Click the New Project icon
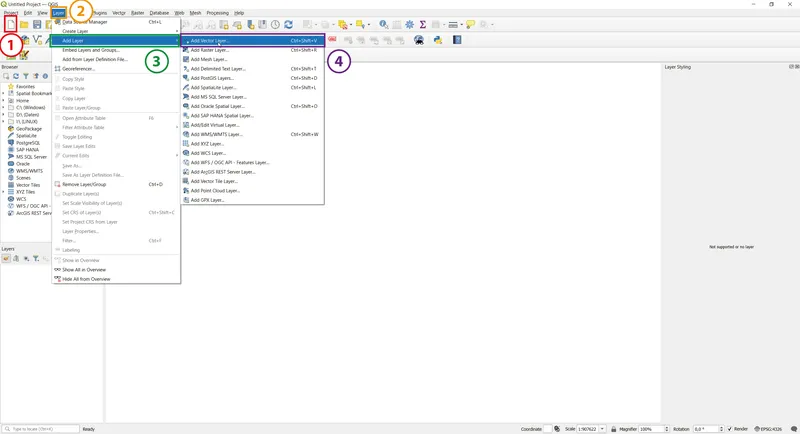This screenshot has height=434, width=800. point(11,24)
